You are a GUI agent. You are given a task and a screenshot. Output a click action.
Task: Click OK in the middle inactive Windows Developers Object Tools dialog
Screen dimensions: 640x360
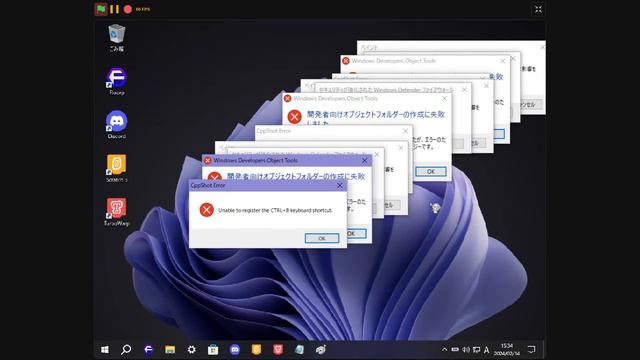[x=431, y=172]
